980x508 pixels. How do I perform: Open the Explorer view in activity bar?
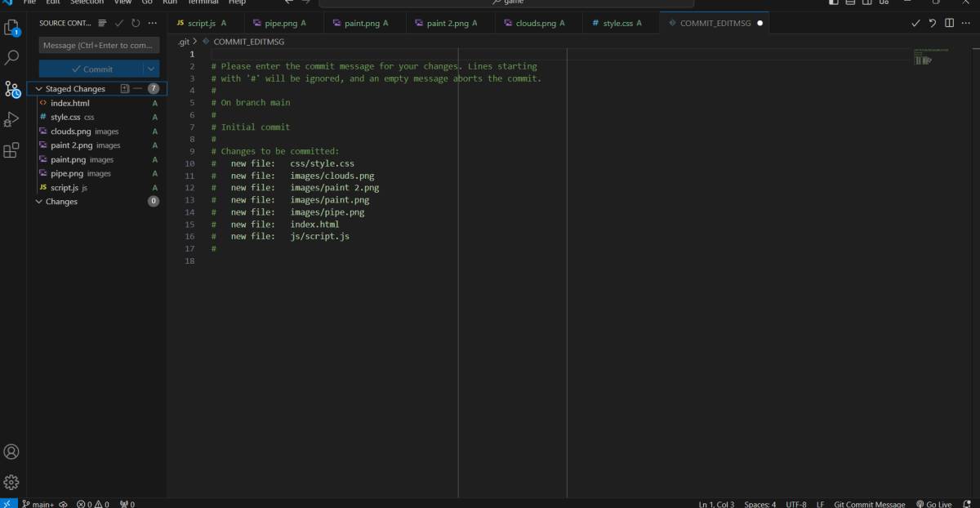pyautogui.click(x=12, y=29)
